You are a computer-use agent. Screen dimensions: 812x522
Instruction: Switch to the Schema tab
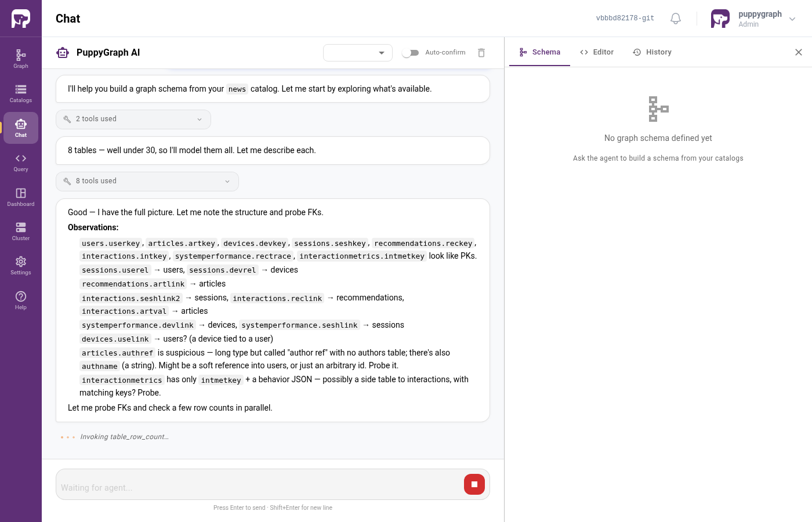540,52
